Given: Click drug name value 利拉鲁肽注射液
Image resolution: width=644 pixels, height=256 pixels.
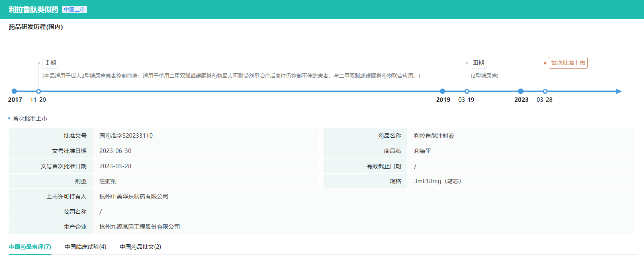Looking at the screenshot, I should pyautogui.click(x=434, y=136).
